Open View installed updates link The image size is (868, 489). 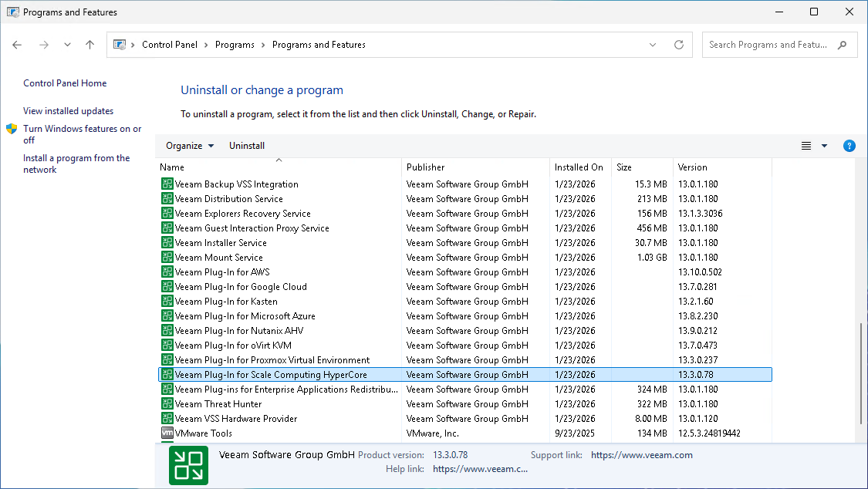(x=68, y=110)
